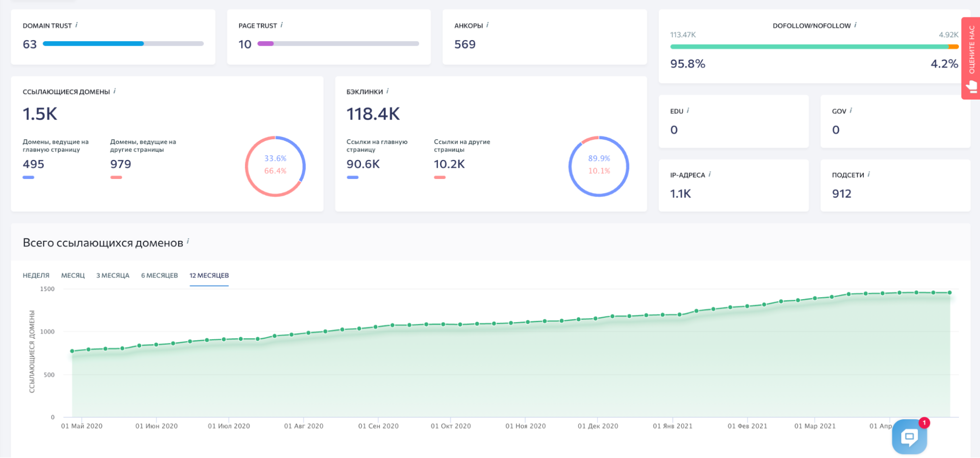Click the 1.1K IP addresses value

(x=680, y=194)
